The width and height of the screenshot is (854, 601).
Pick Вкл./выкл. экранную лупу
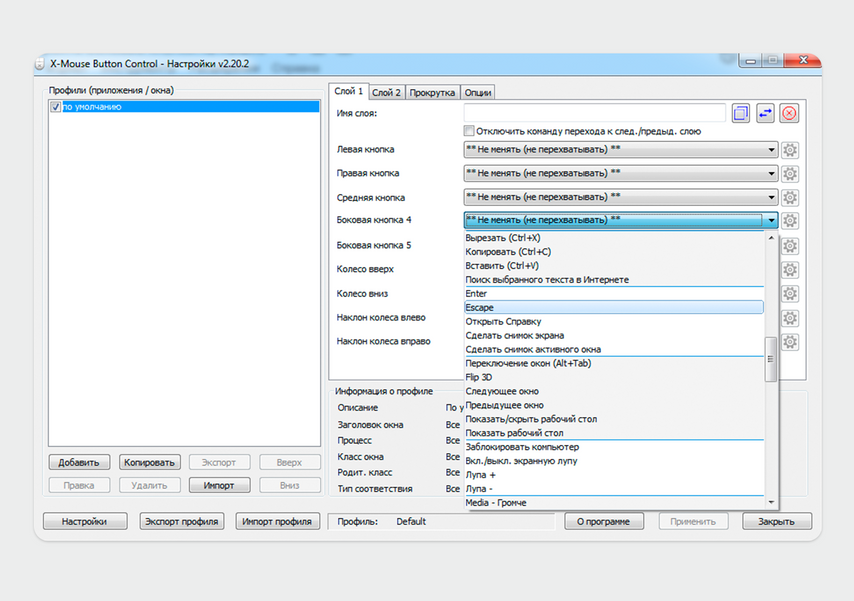coord(614,461)
